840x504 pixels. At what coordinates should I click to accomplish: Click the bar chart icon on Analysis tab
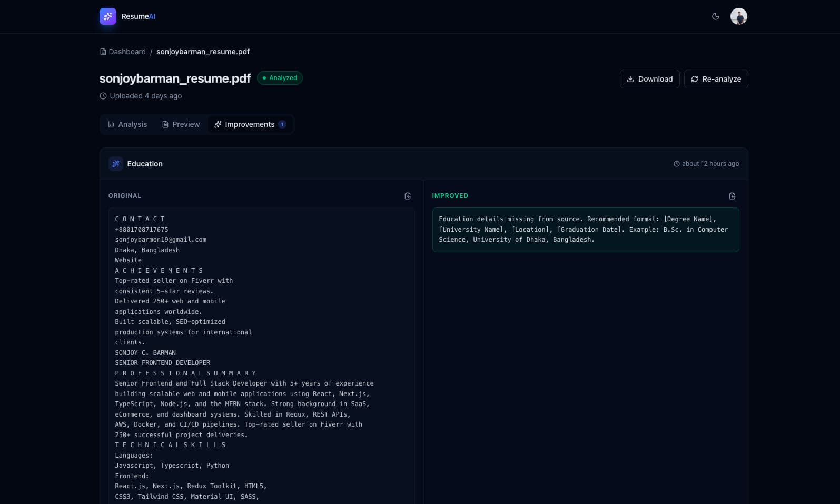point(111,124)
